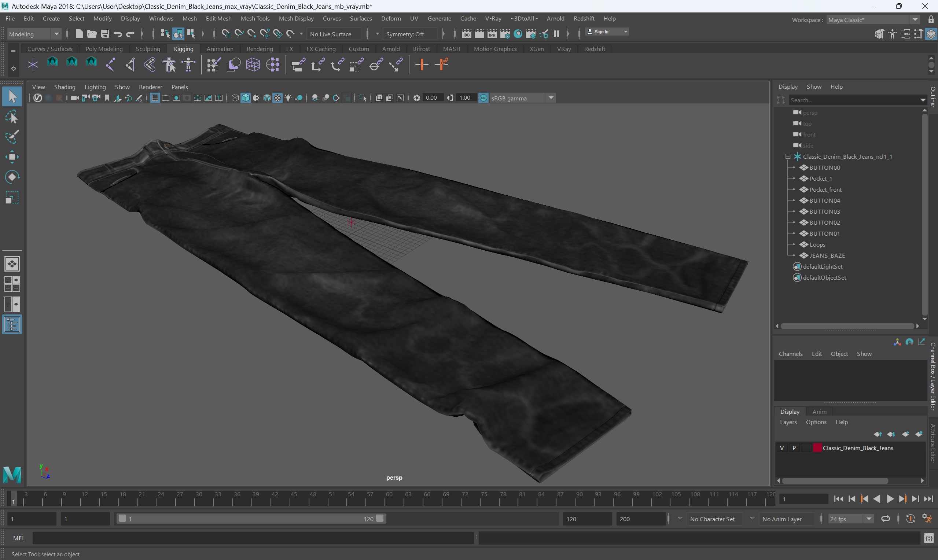Toggle textured display in viewport toolbar
The height and width of the screenshot is (560, 938).
(278, 98)
